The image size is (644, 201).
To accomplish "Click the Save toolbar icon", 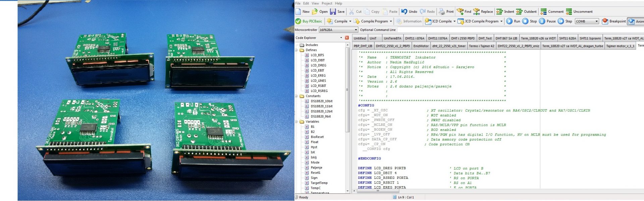I will coord(333,12).
